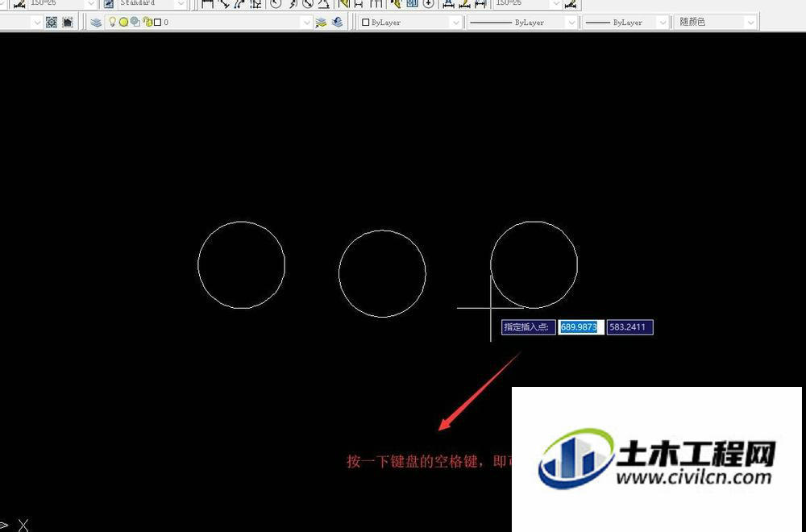
Task: Open the Tolerance tool
Action: pyautogui.click(x=412, y=4)
